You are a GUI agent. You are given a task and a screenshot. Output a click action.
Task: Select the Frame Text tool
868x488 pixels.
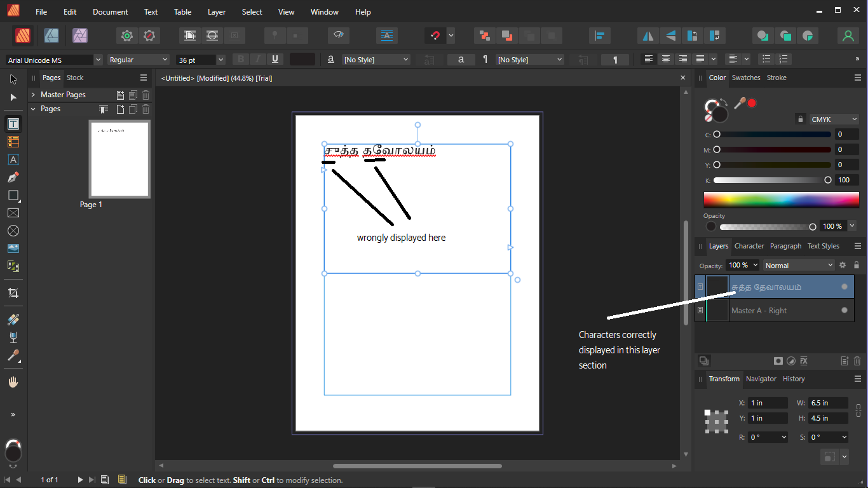coord(13,124)
